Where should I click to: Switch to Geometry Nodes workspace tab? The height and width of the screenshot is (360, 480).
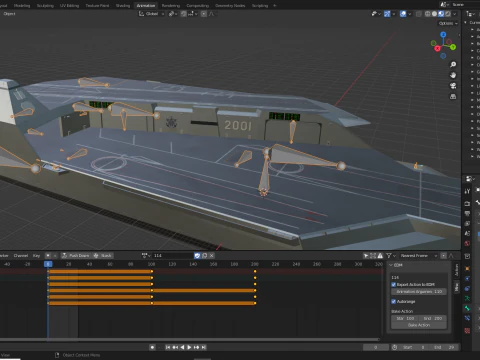(x=230, y=5)
